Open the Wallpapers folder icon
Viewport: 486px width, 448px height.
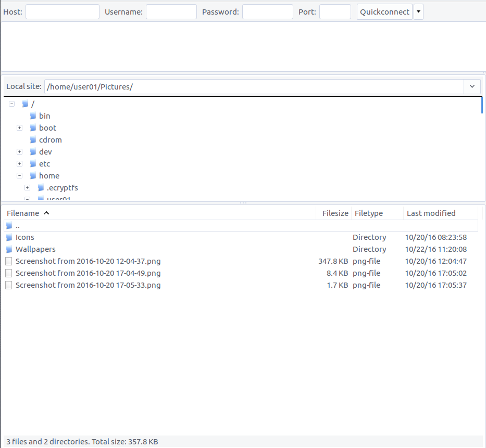coord(9,249)
